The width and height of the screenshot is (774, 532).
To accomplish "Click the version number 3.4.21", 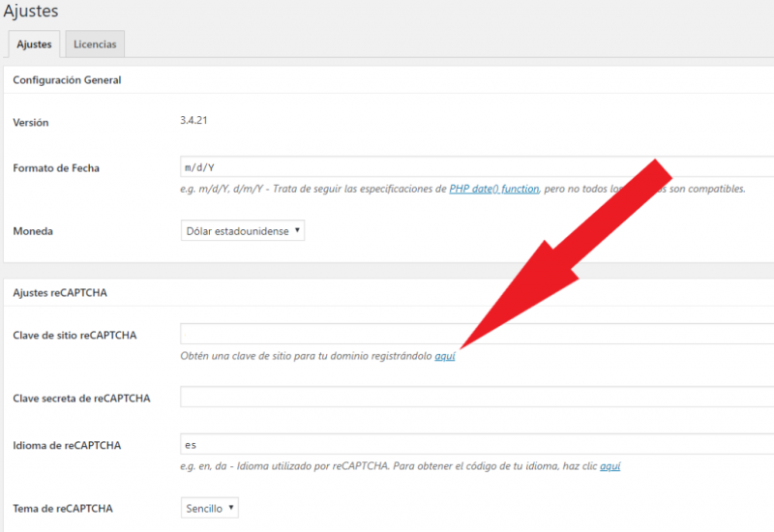I will [x=194, y=121].
